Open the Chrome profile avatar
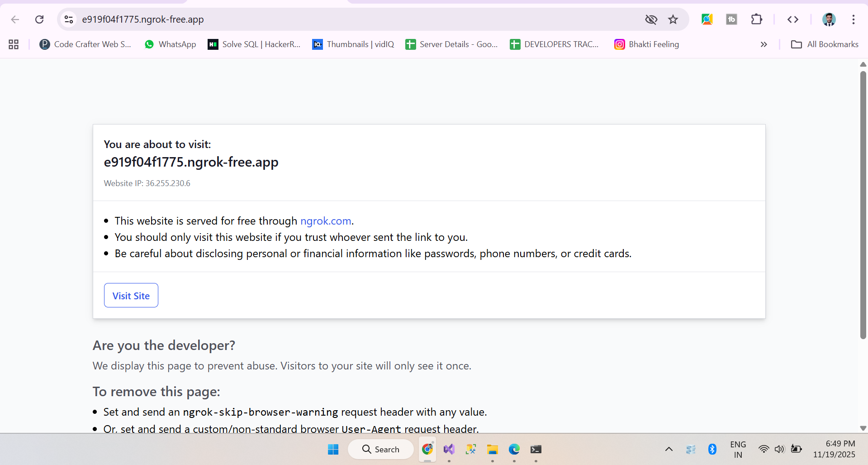 [829, 19]
